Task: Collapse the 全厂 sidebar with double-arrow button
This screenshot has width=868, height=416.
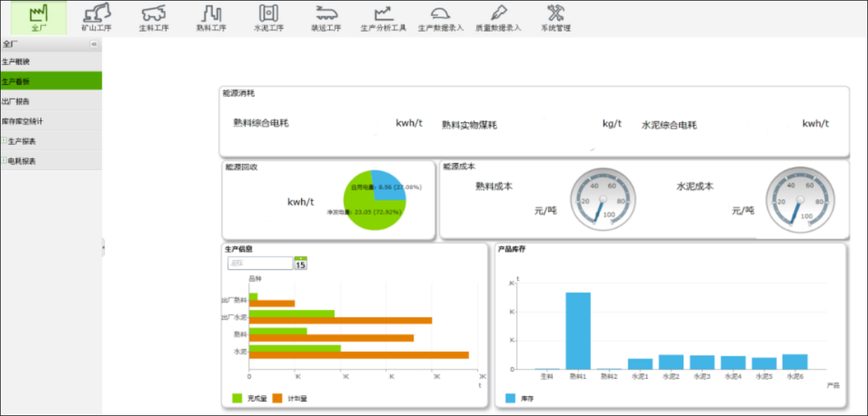Action: click(x=94, y=44)
